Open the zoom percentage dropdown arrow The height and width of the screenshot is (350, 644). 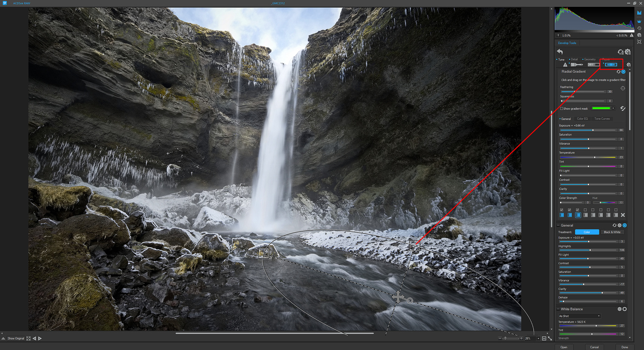click(538, 338)
